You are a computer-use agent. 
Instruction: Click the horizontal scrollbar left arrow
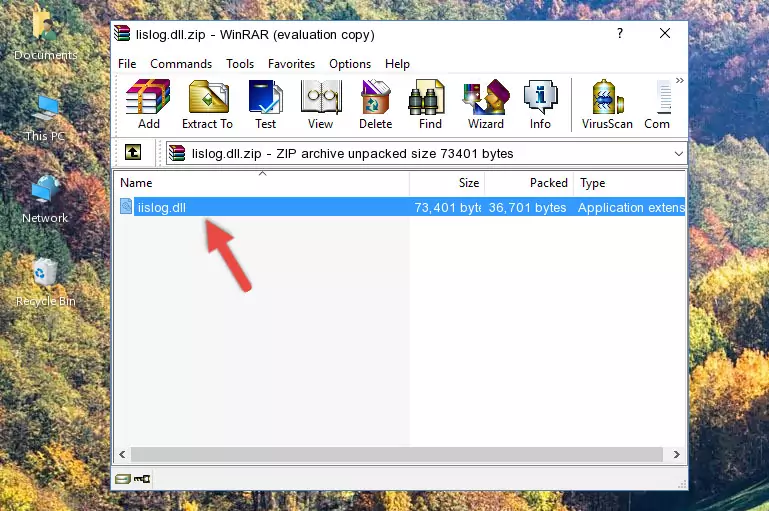[x=123, y=454]
